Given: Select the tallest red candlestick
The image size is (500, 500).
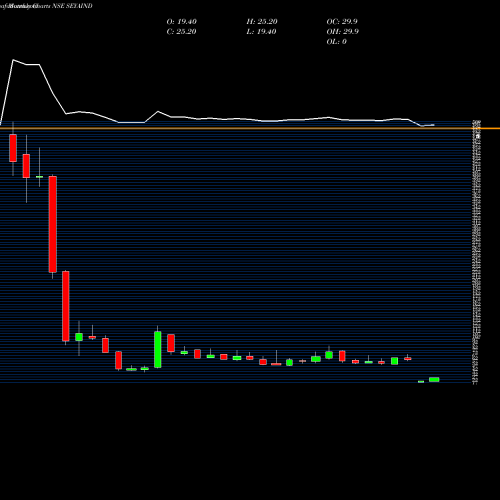Looking at the screenshot, I should pyautogui.click(x=53, y=224).
